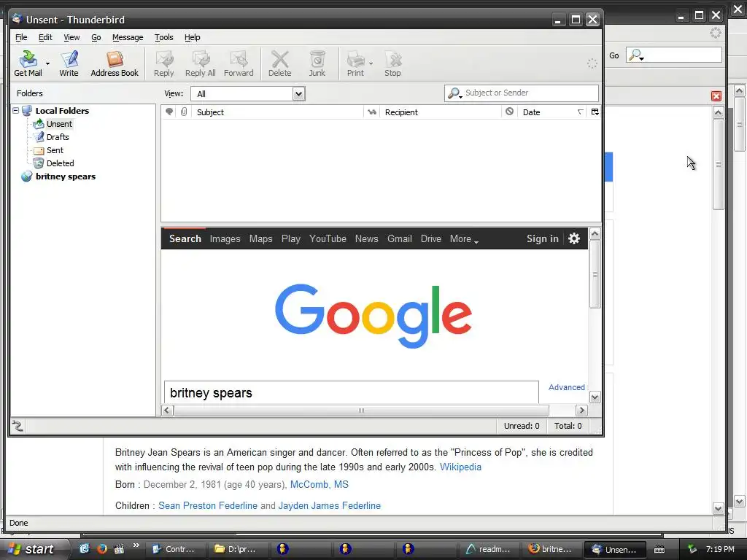The height and width of the screenshot is (560, 747).
Task: Click the Reply toolbar icon
Action: (164, 64)
